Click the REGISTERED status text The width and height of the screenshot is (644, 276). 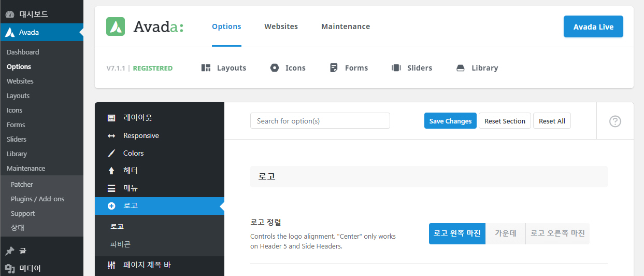click(x=153, y=68)
